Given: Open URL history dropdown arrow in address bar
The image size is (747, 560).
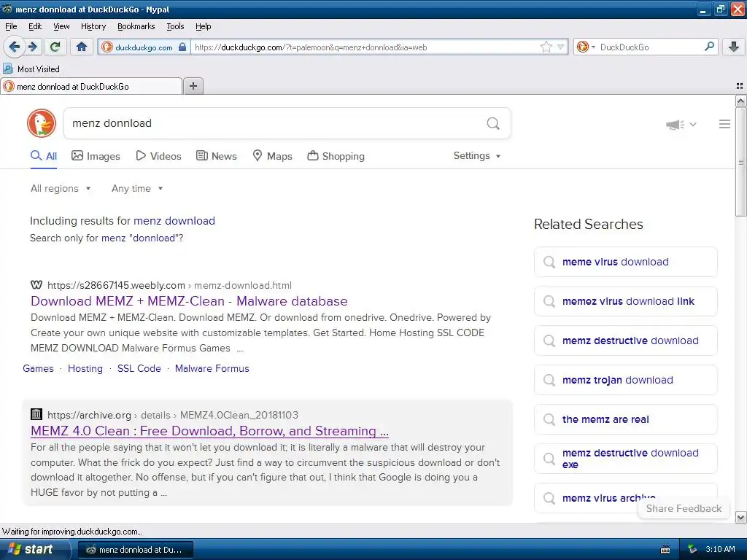Looking at the screenshot, I should point(561,47).
